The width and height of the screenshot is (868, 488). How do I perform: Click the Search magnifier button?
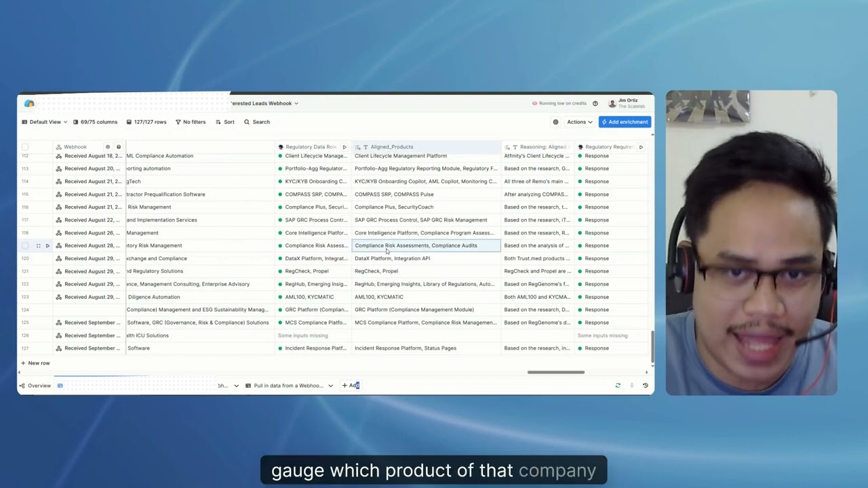point(257,122)
